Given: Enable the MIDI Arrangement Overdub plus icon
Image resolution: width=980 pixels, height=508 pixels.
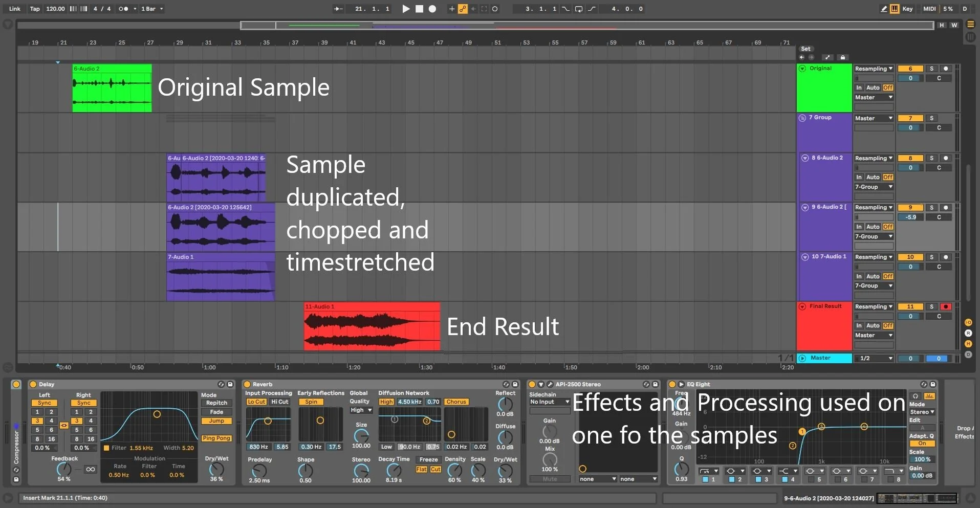Looking at the screenshot, I should coord(451,9).
